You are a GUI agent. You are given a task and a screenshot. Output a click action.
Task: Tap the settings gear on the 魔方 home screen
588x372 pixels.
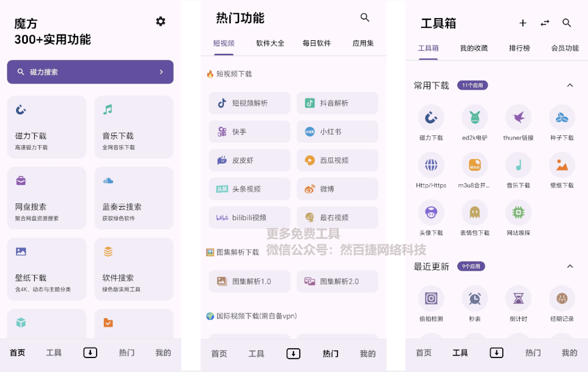point(160,21)
